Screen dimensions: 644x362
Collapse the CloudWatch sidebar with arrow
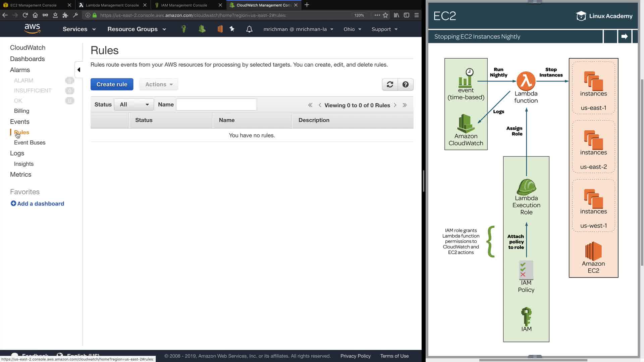(79, 70)
